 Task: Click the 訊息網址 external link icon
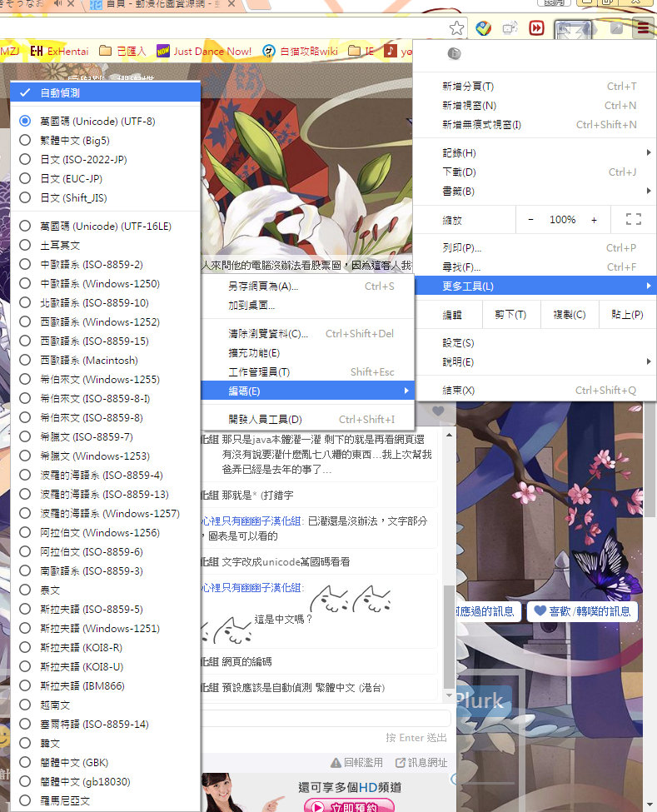401,762
